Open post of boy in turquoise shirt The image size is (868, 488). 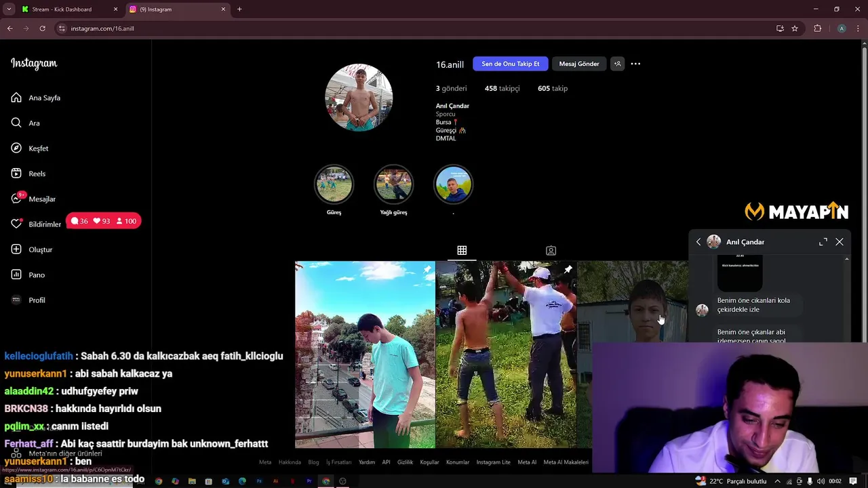(365, 354)
